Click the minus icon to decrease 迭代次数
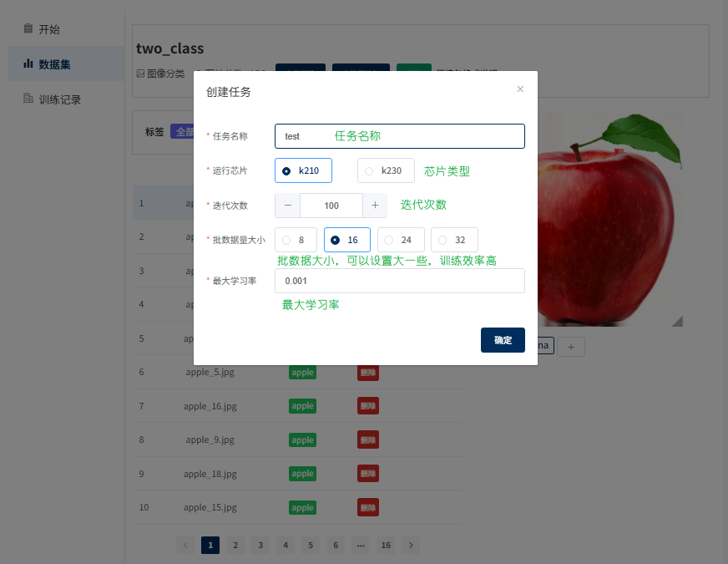This screenshot has height=564, width=728. [x=288, y=205]
